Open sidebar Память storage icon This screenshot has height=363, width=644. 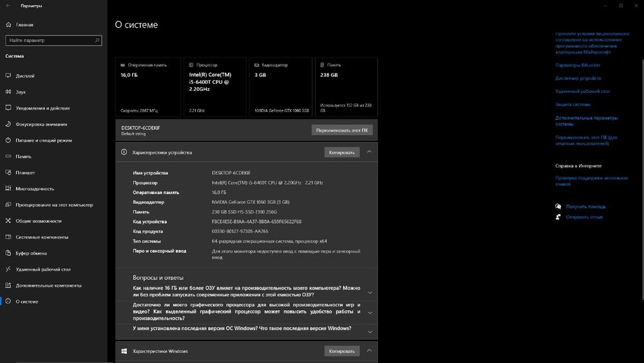(x=8, y=156)
